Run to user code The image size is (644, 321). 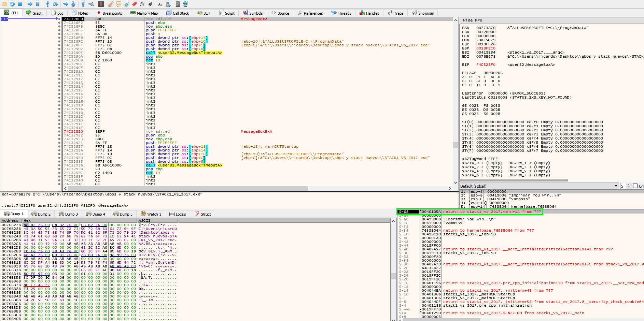pos(92,4)
